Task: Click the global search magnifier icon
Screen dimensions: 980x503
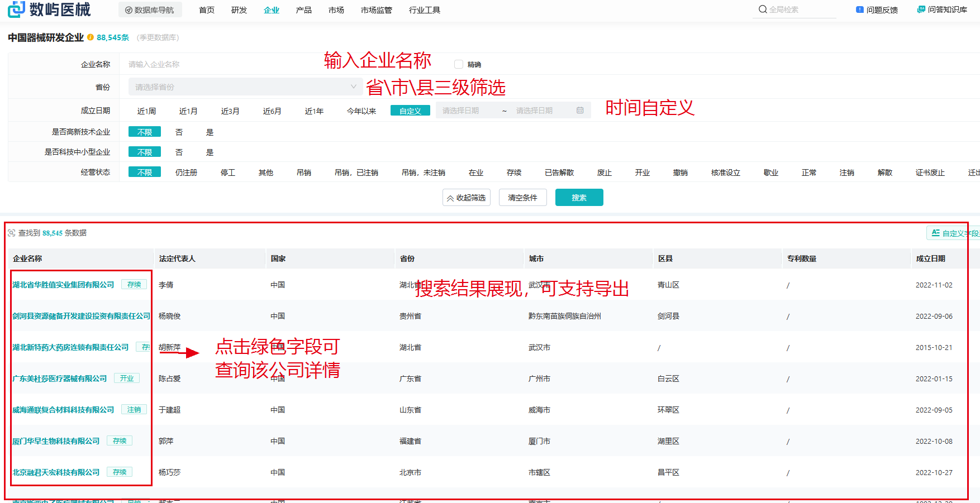Action: [763, 9]
